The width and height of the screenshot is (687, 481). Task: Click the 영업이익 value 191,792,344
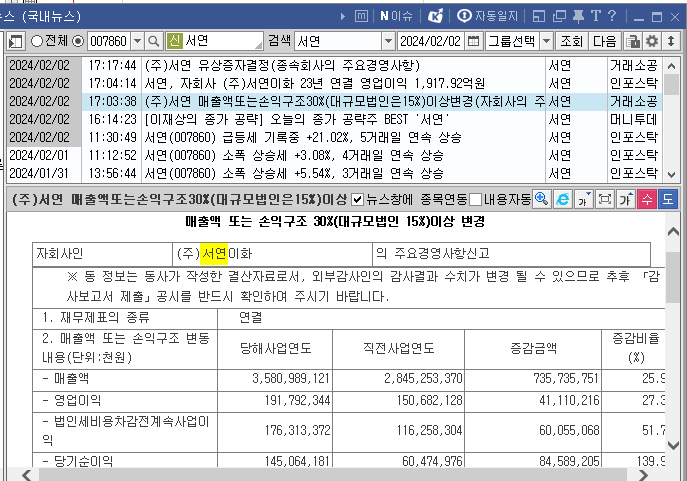click(297, 400)
